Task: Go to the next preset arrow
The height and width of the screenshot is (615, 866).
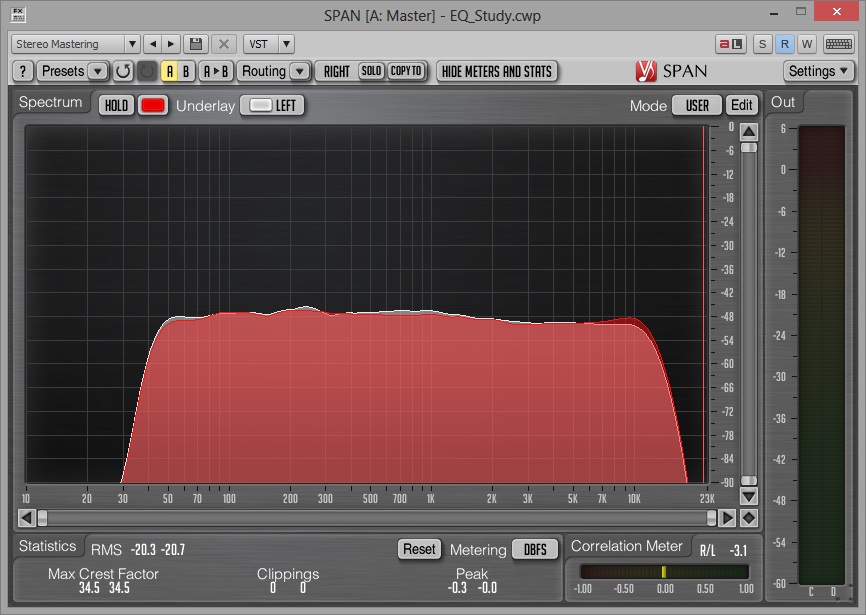Action: 171,44
